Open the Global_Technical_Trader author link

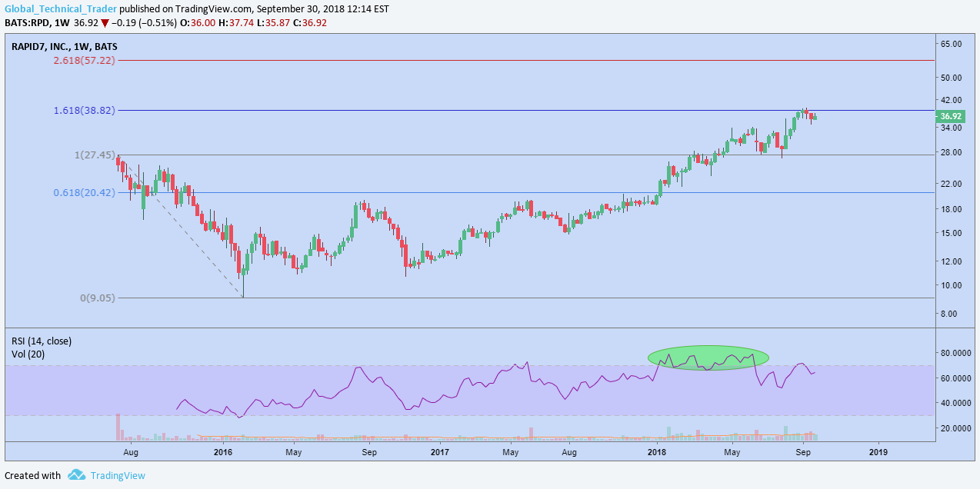(60, 9)
